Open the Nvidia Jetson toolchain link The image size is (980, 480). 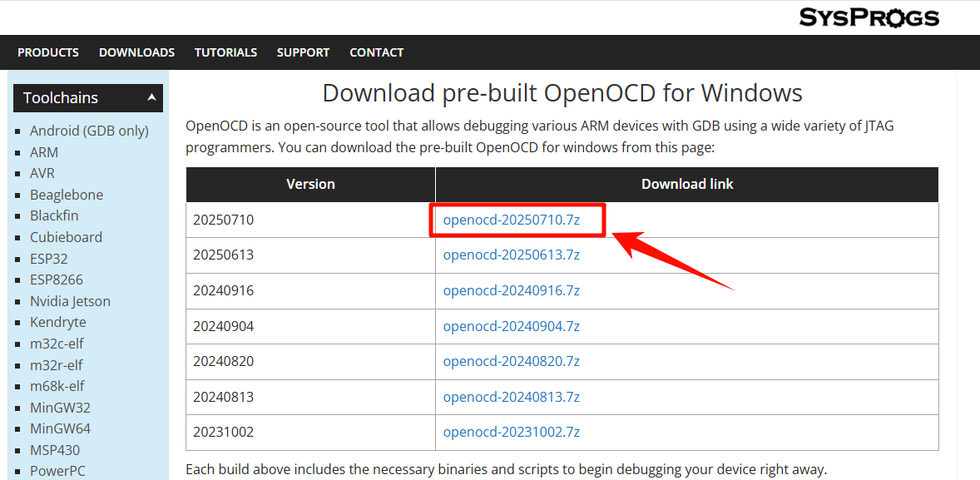click(70, 300)
